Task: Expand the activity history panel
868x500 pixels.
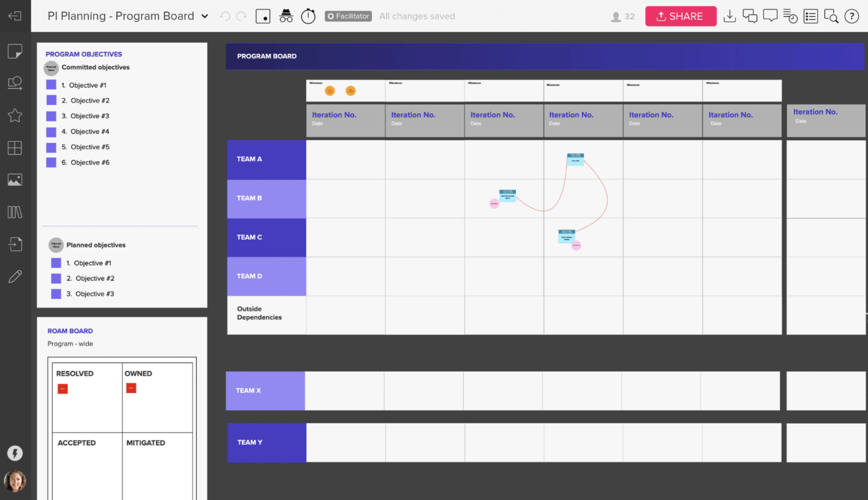Action: (x=790, y=16)
